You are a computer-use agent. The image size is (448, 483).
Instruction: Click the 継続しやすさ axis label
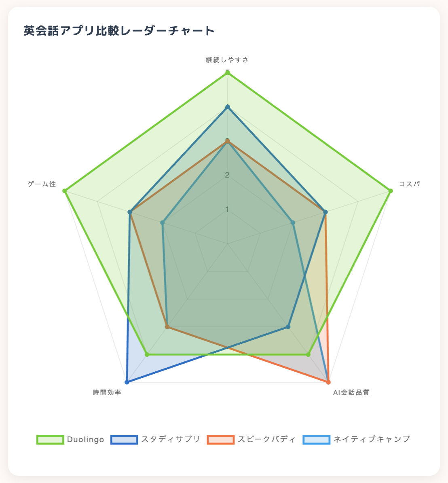227,60
